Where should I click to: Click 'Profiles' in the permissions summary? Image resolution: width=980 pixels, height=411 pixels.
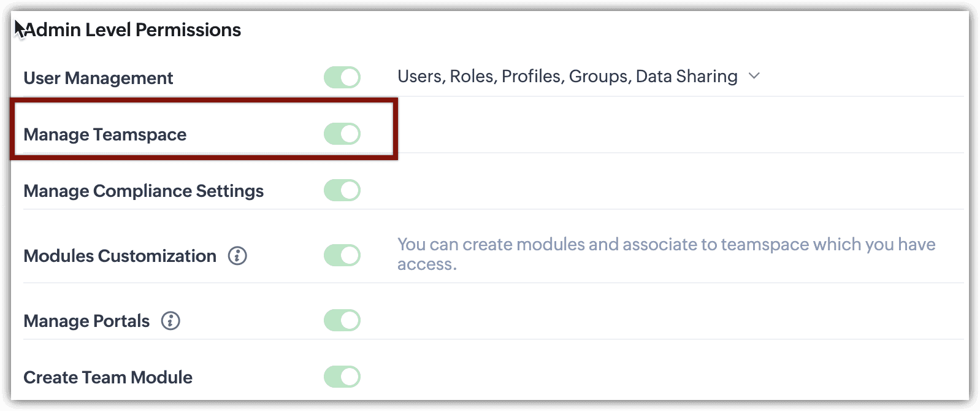click(x=531, y=77)
